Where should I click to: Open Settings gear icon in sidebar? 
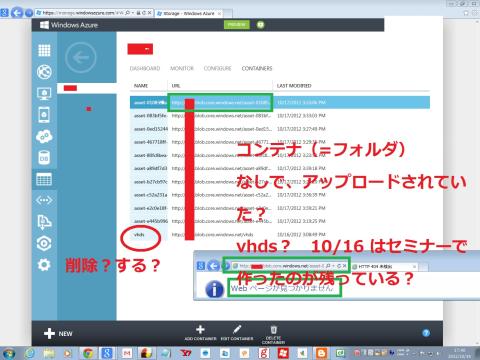(x=44, y=265)
